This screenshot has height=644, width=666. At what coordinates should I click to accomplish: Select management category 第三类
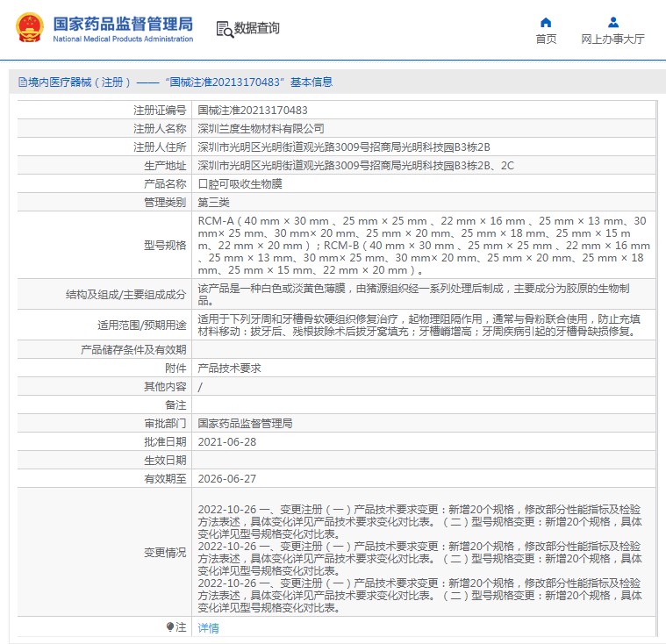213,202
